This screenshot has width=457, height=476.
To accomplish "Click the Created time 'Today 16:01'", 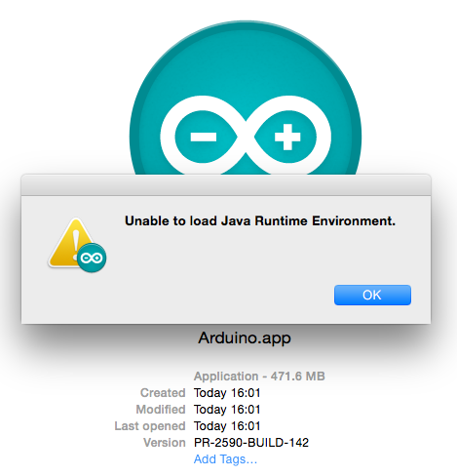I will [x=227, y=393].
